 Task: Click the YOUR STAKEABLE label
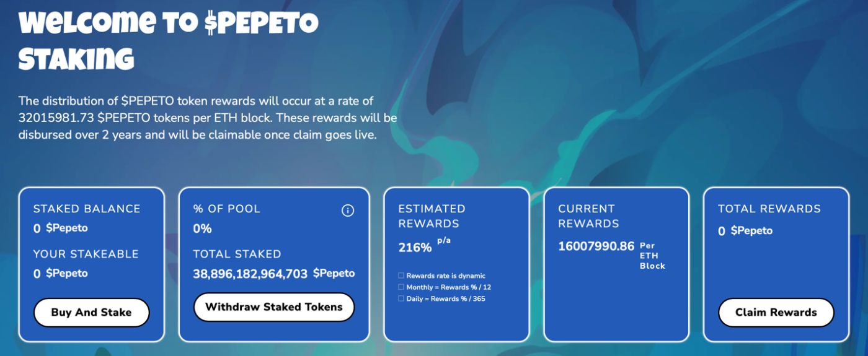click(x=86, y=254)
